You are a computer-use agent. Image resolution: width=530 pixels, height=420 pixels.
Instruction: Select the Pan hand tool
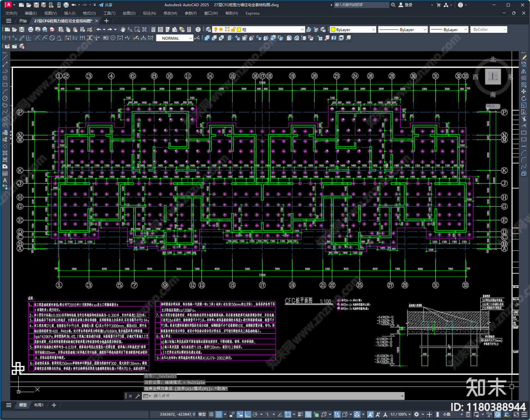click(x=123, y=29)
